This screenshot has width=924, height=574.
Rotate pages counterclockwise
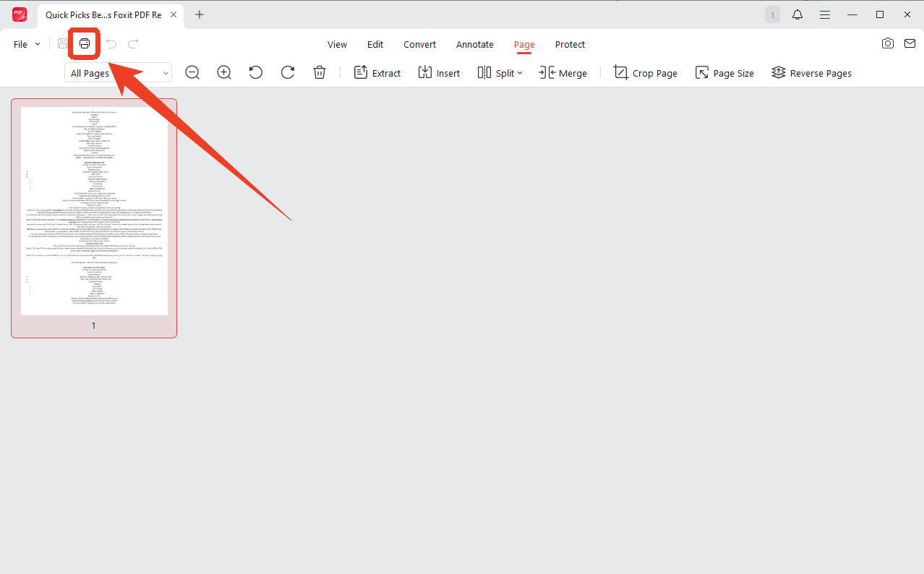256,73
